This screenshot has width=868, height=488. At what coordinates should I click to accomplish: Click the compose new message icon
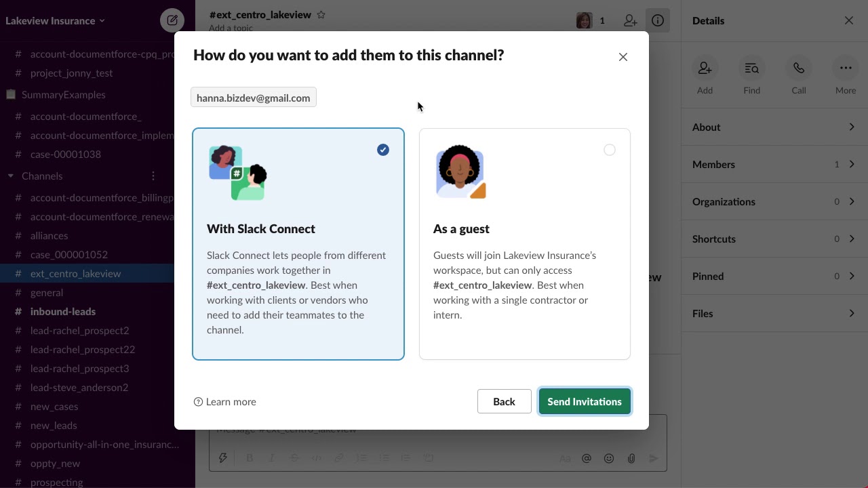(172, 20)
